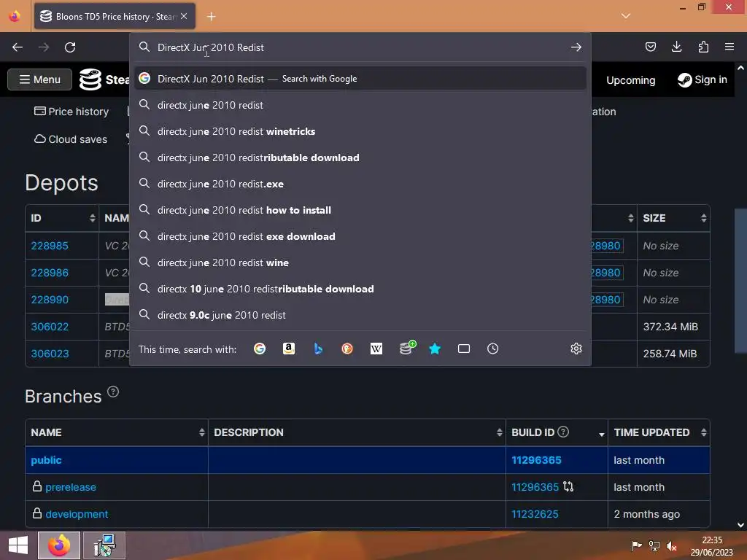Open the Cloud saves tab
This screenshot has width=747, height=560.
pyautogui.click(x=71, y=139)
